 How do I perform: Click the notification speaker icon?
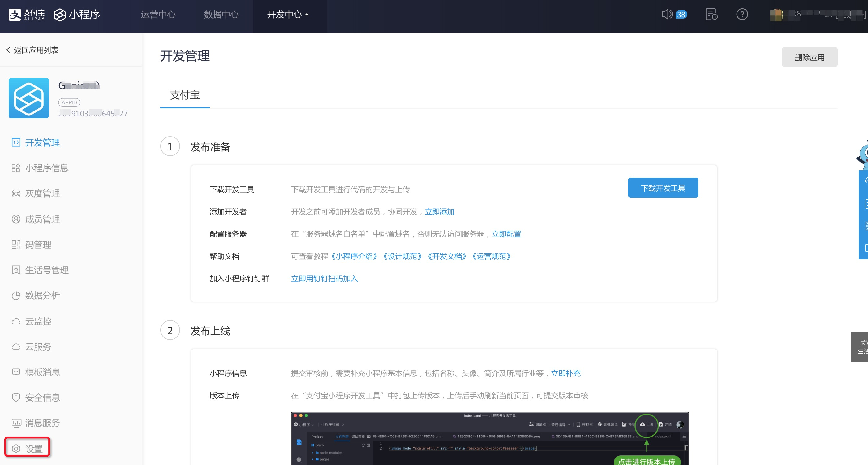coord(667,15)
